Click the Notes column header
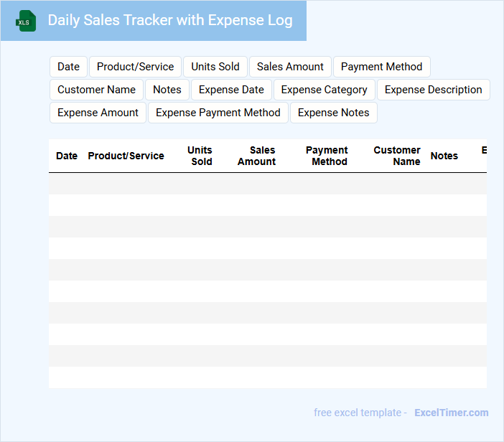 coord(444,156)
